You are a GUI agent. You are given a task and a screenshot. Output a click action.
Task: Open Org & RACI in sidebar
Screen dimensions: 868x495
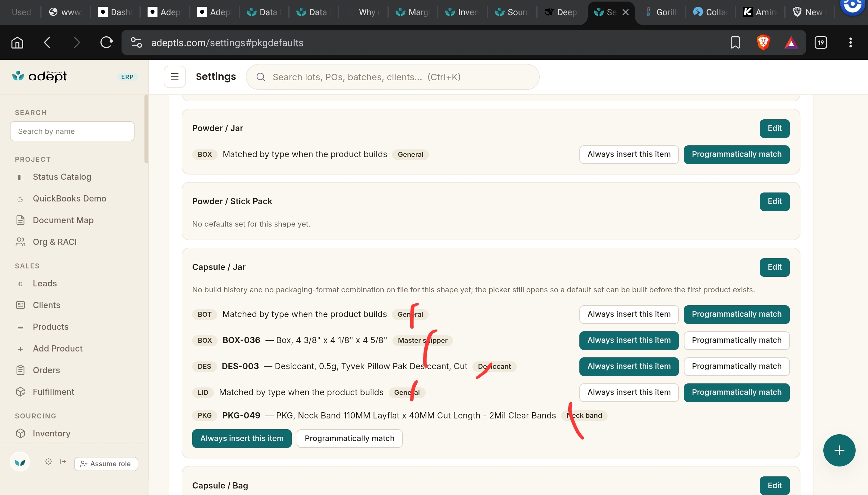point(54,242)
